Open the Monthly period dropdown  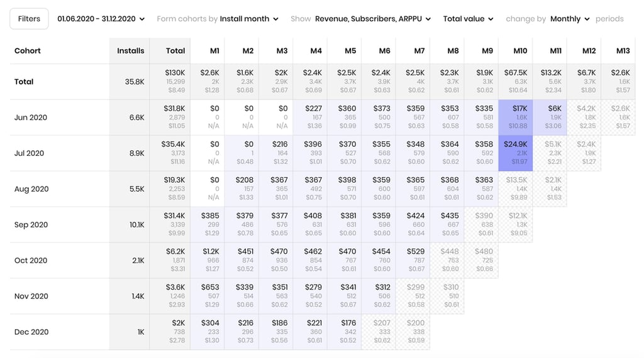tap(570, 19)
